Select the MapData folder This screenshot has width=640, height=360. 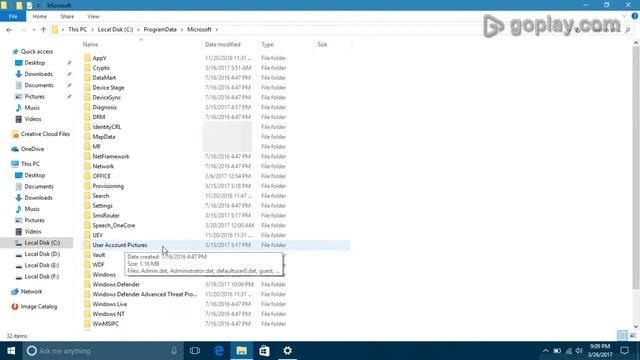[x=104, y=137]
